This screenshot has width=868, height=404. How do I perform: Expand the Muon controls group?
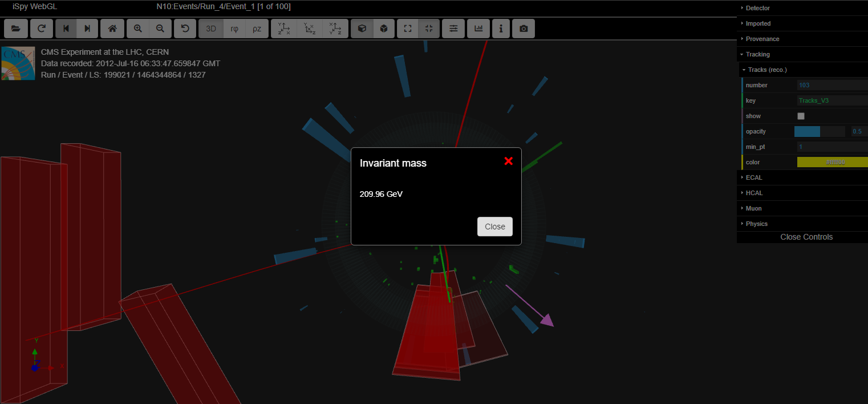(753, 208)
